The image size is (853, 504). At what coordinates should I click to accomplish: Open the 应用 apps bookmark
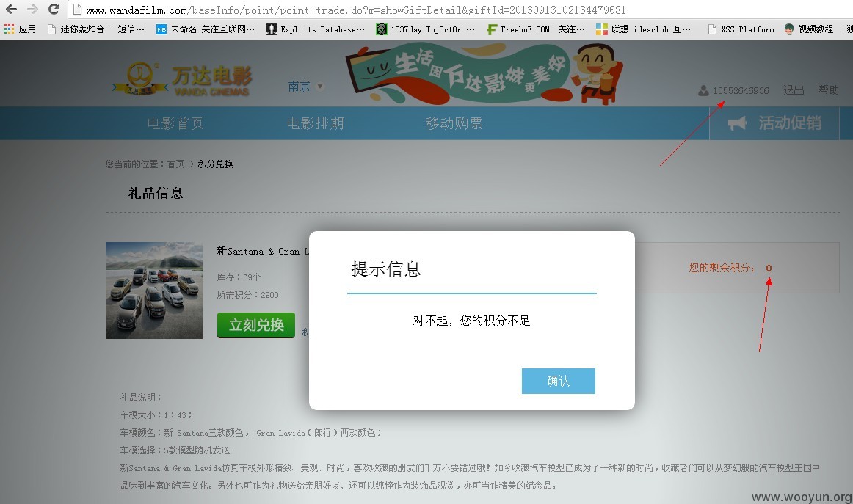point(20,29)
